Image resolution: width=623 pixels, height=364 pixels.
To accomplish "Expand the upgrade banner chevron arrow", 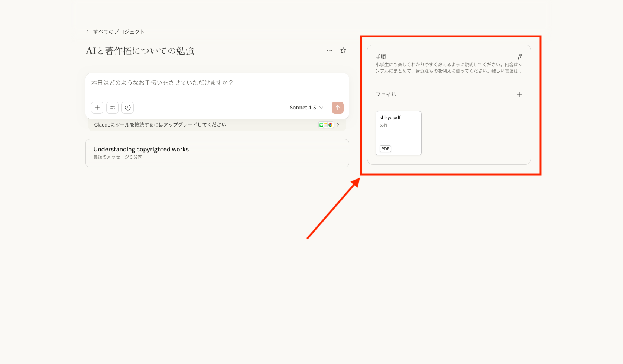I will (x=338, y=125).
